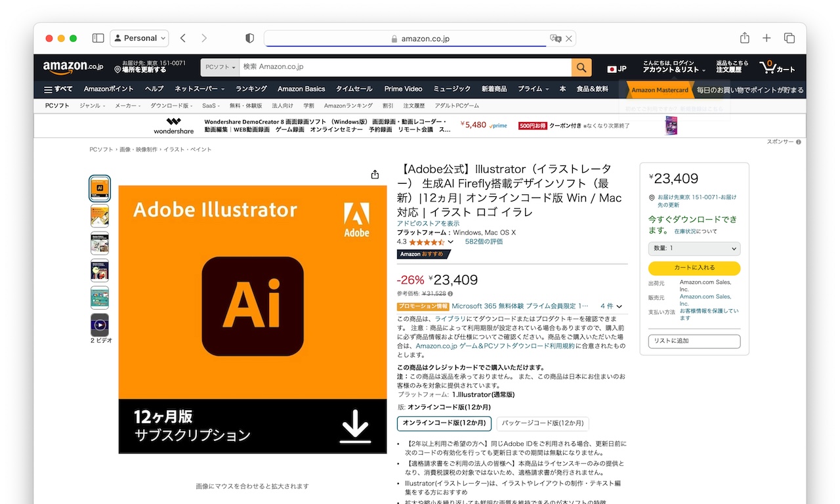Expand the ダウンロード版 sub-nav dropdown
The width and height of the screenshot is (840, 504).
pyautogui.click(x=171, y=106)
